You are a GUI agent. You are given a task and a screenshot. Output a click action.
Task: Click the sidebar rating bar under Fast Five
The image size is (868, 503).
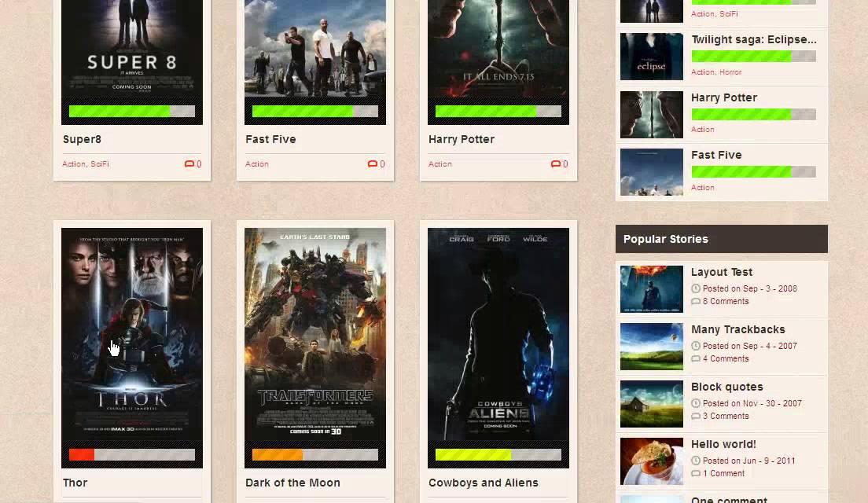(753, 172)
